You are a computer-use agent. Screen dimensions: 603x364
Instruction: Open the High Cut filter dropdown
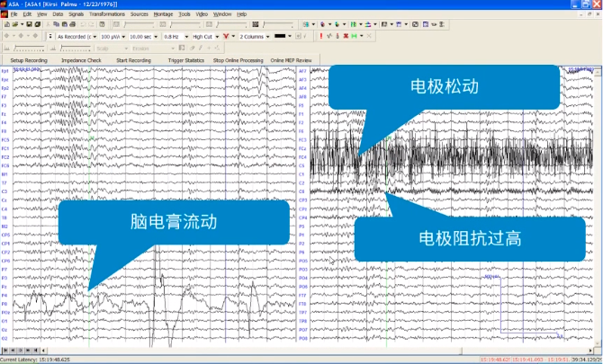pos(217,37)
